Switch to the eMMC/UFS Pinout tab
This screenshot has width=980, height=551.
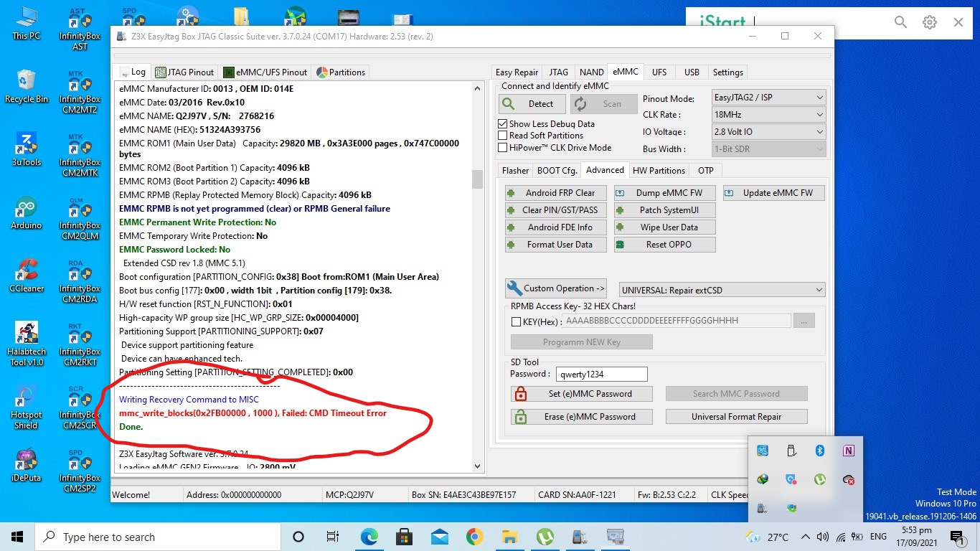coord(266,72)
